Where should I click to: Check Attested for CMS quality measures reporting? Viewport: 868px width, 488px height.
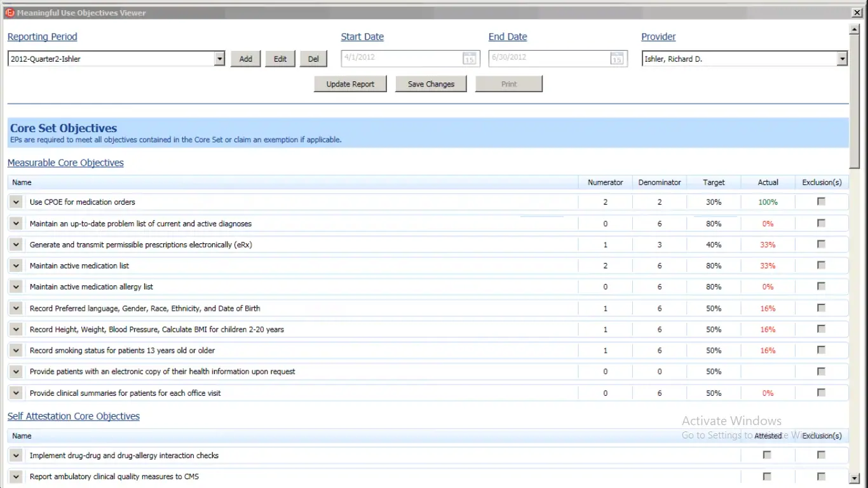pos(766,476)
